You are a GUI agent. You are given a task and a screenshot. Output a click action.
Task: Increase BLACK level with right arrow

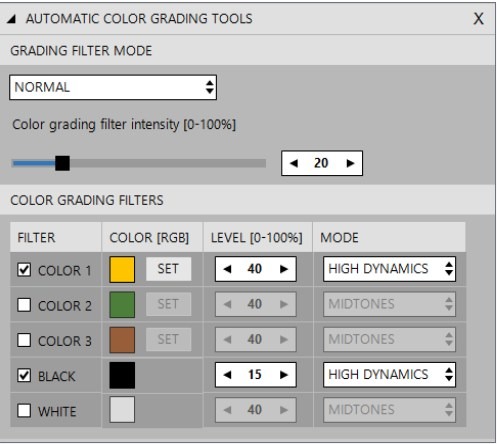(284, 375)
